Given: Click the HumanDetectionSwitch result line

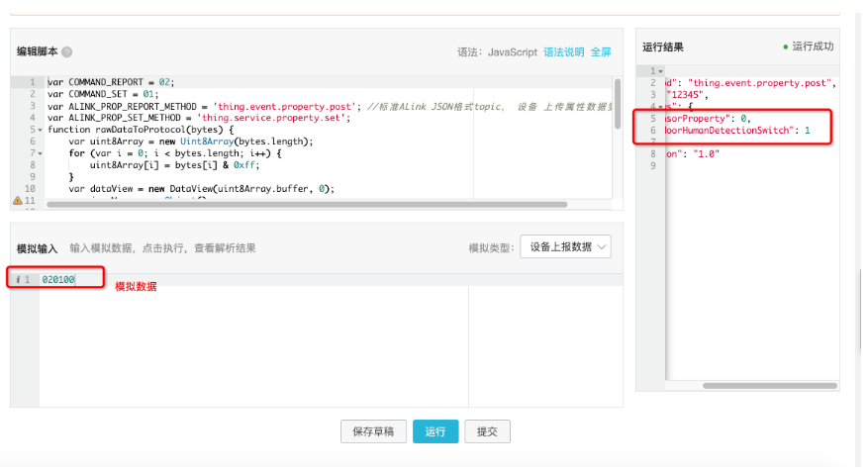Looking at the screenshot, I should coord(738,131).
